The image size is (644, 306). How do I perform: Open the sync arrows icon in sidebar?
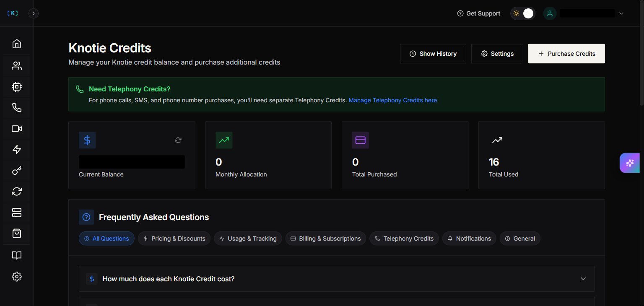(x=16, y=192)
